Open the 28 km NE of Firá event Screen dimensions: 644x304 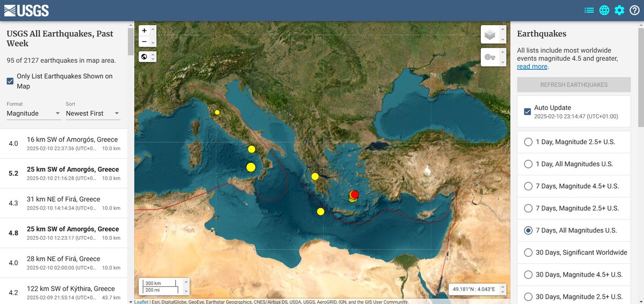(64, 263)
